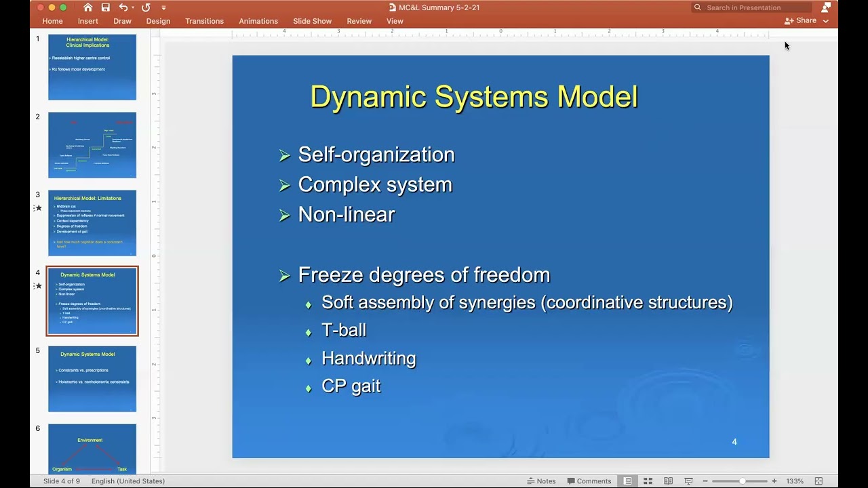The width and height of the screenshot is (868, 488).
Task: Click the Complex system bullet text
Action: click(x=375, y=184)
